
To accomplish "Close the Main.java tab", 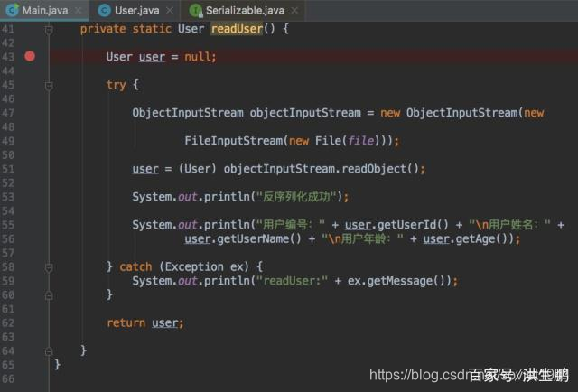I will pyautogui.click(x=79, y=11).
